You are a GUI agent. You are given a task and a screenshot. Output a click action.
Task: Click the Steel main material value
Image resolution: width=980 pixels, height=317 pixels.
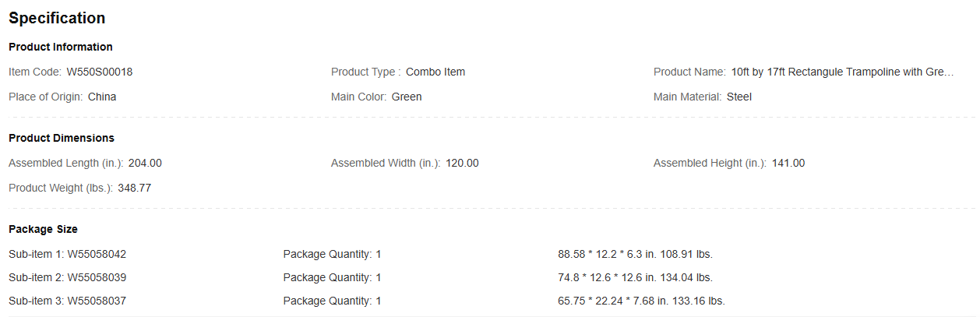739,97
